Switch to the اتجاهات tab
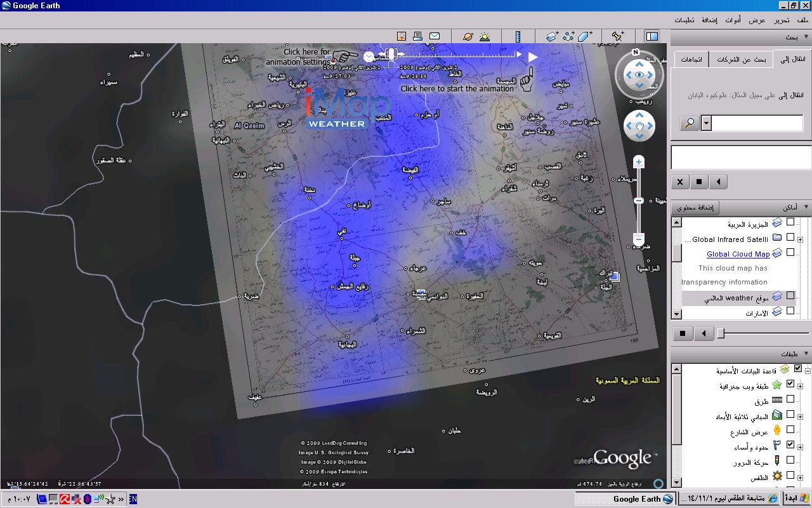 [691, 60]
